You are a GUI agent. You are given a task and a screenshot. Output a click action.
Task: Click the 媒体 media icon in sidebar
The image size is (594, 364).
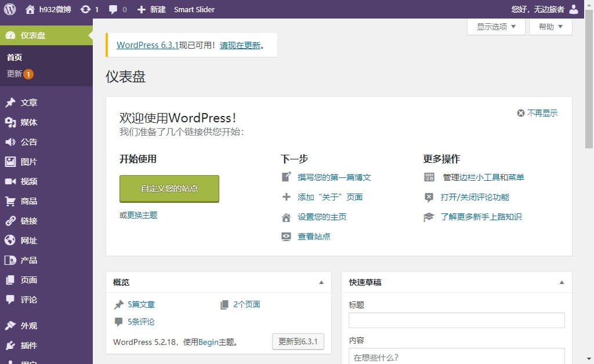(x=10, y=122)
